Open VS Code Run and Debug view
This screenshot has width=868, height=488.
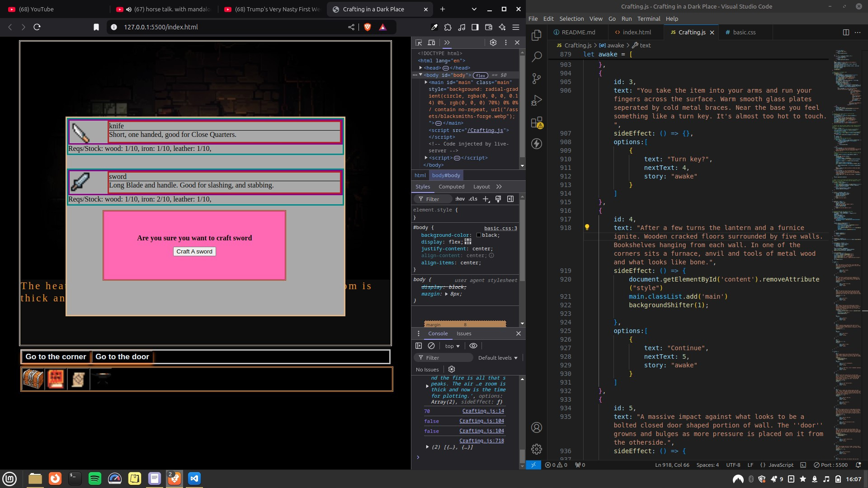pos(537,100)
